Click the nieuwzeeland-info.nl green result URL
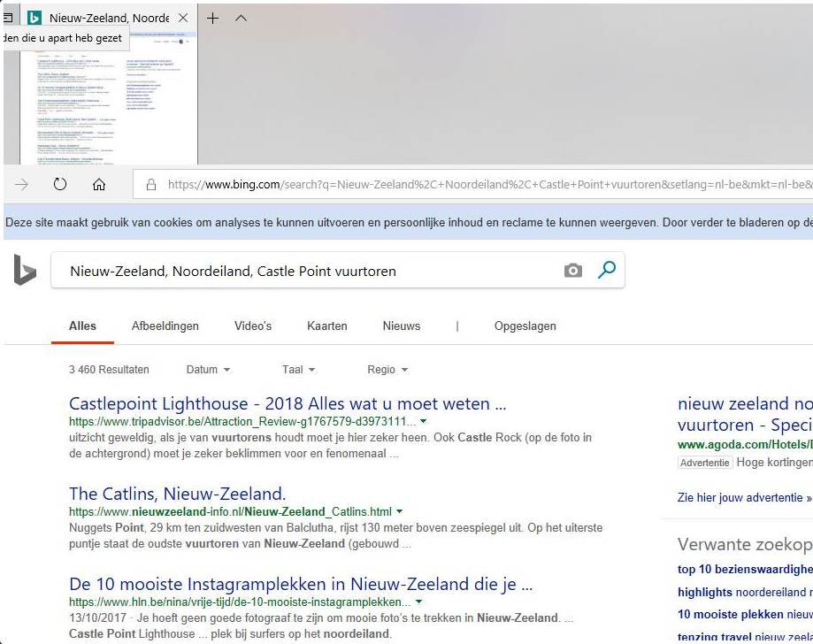The height and width of the screenshot is (644, 813). pyautogui.click(x=230, y=512)
